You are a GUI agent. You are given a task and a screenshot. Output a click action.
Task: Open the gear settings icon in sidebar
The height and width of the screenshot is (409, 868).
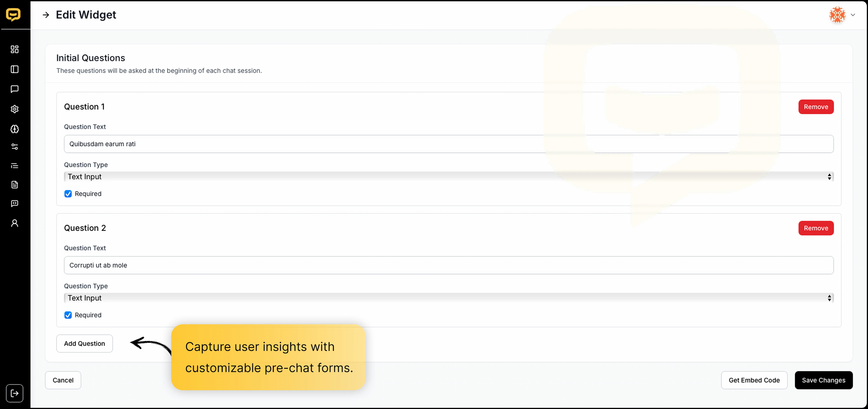14,109
